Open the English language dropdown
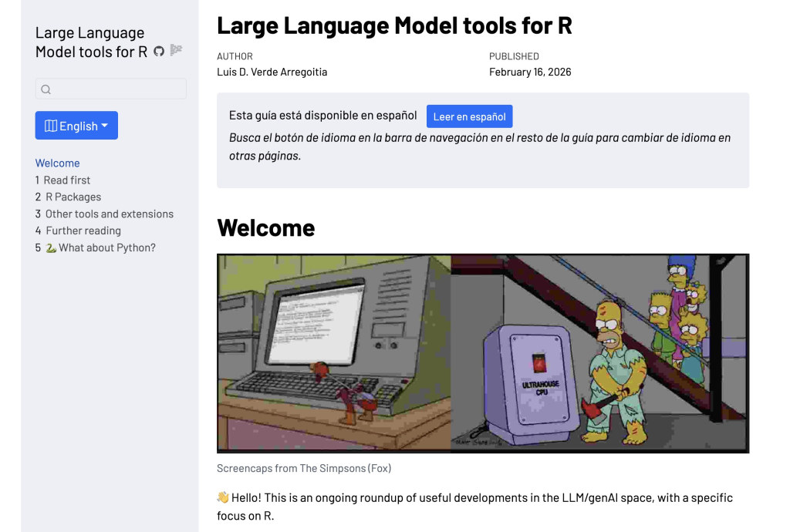This screenshot has width=790, height=532. [76, 126]
